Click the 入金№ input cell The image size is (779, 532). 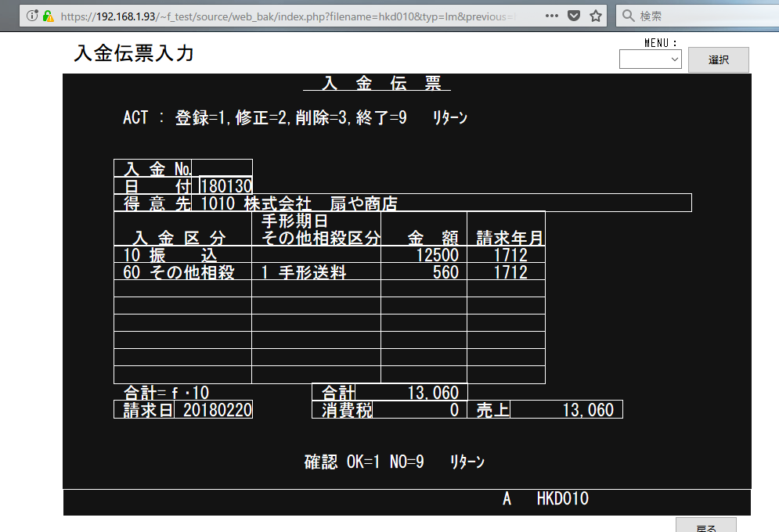click(x=222, y=168)
